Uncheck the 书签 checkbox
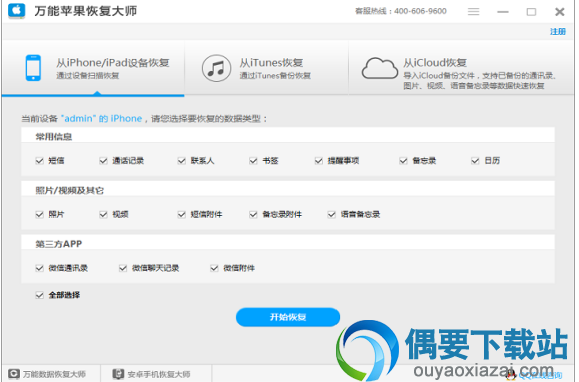The height and width of the screenshot is (382, 579). [x=253, y=161]
